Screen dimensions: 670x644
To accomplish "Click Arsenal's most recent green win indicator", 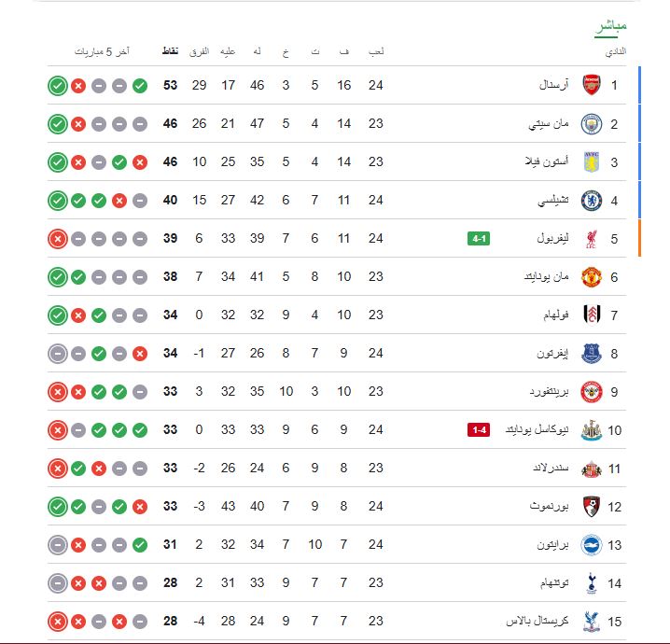I will [57, 86].
